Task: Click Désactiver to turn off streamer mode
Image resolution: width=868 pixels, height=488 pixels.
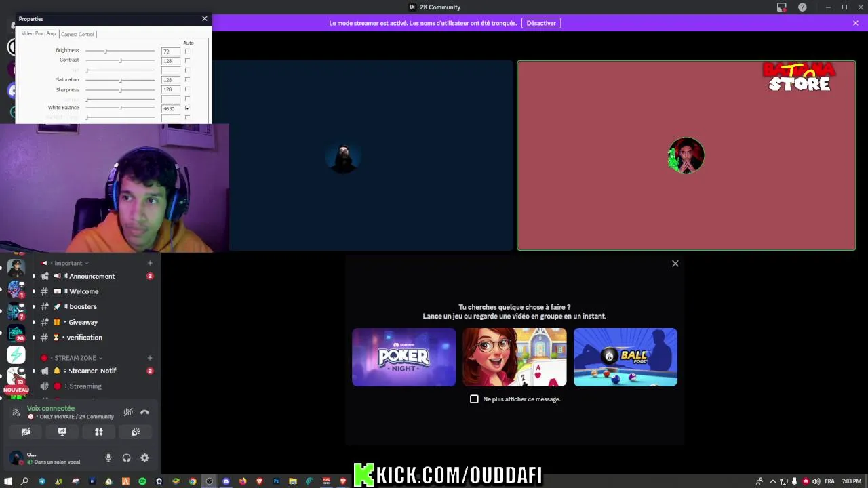Action: pos(541,23)
